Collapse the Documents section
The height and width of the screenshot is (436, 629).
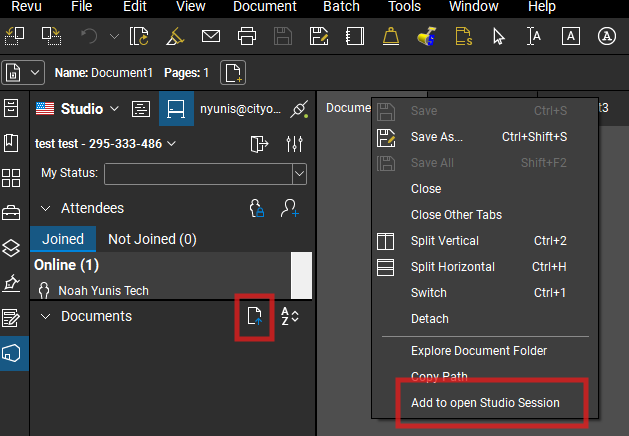coord(46,316)
